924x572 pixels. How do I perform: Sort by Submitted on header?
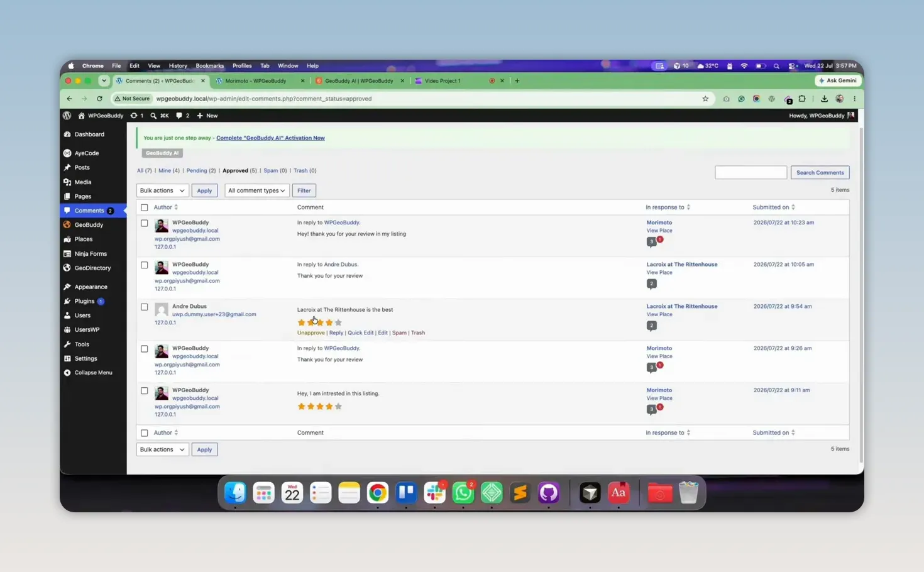click(x=774, y=207)
